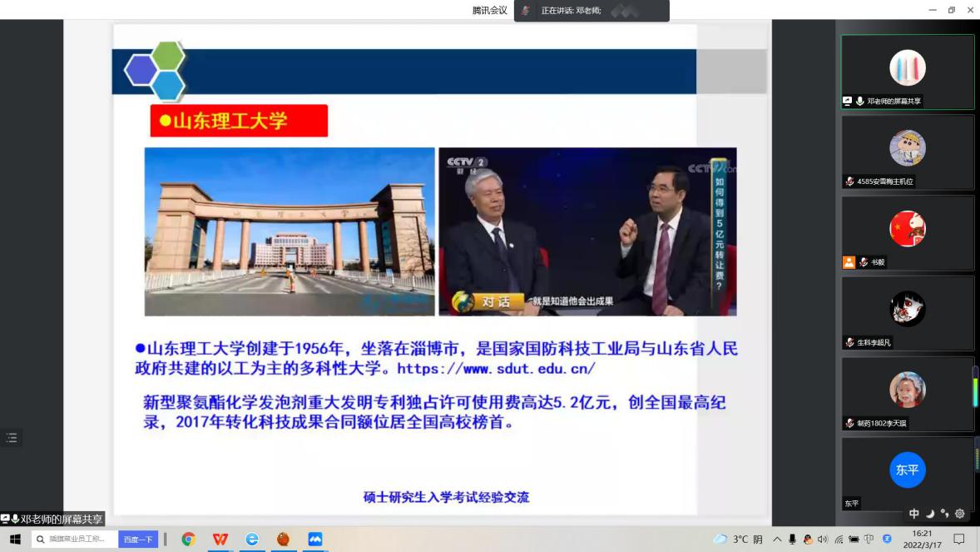
Task: Launch Internet Explorer from the taskbar
Action: [x=251, y=540]
